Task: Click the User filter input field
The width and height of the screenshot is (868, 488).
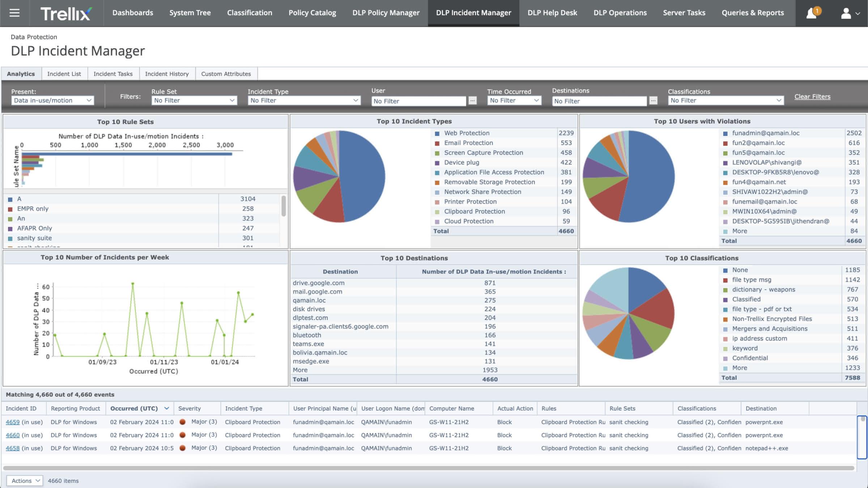Action: [x=419, y=101]
